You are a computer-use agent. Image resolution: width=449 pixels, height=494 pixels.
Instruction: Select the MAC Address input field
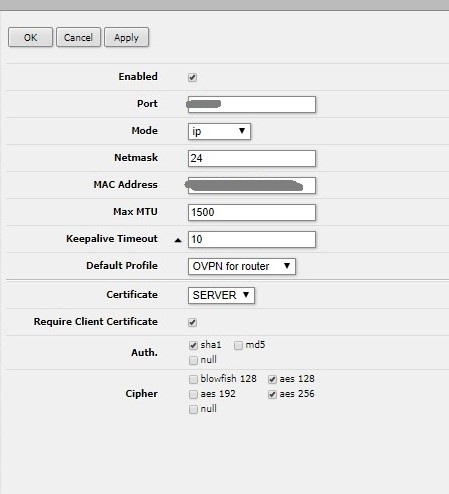point(252,185)
